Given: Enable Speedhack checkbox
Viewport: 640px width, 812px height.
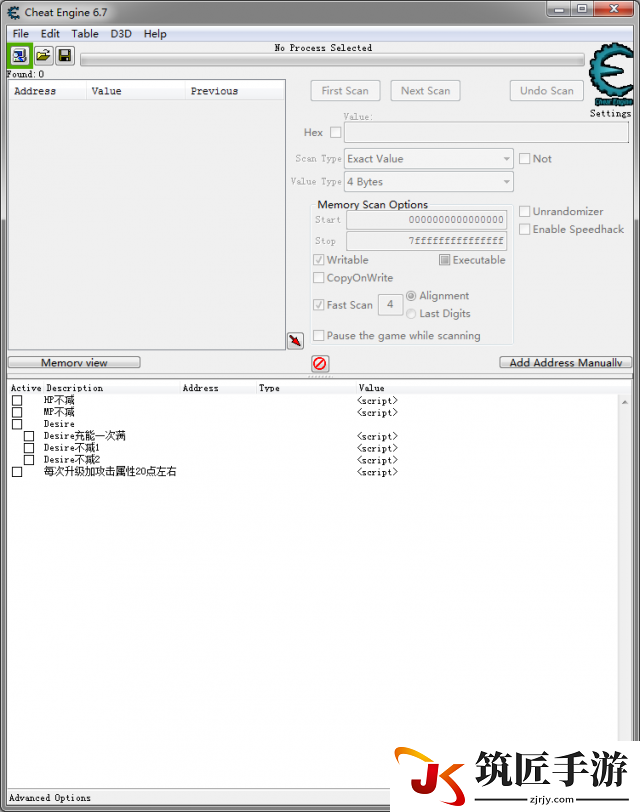Looking at the screenshot, I should coord(525,229).
